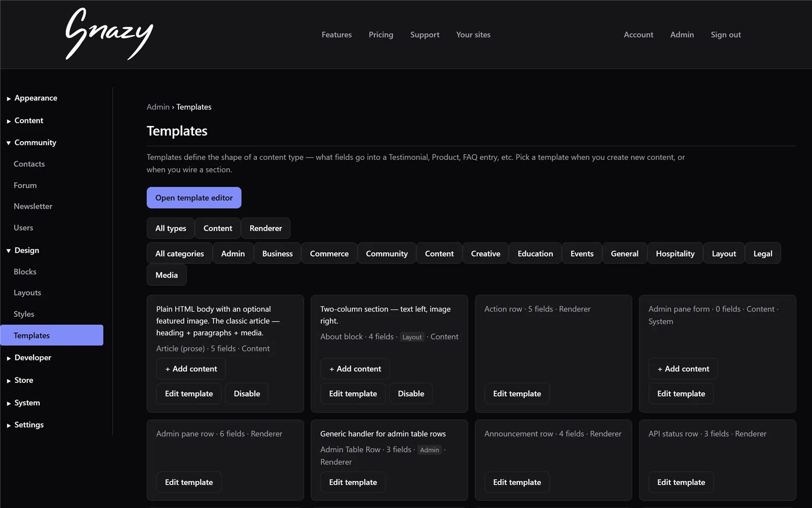
Task: Open Your sites in top navigation
Action: [x=473, y=35]
